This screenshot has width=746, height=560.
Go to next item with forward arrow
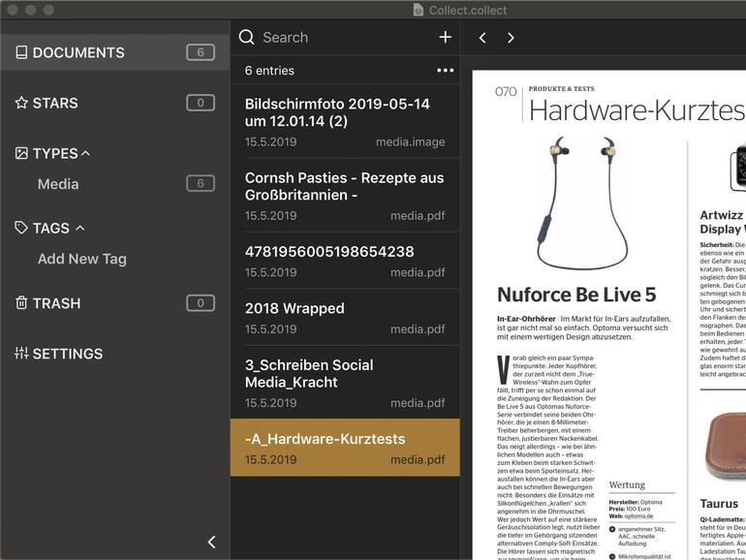[x=511, y=38]
